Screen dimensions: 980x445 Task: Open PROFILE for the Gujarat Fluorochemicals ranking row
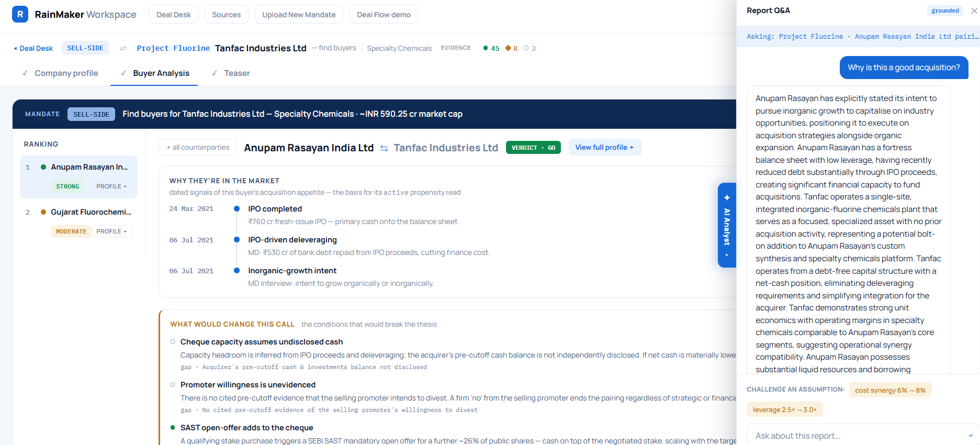[x=112, y=231]
